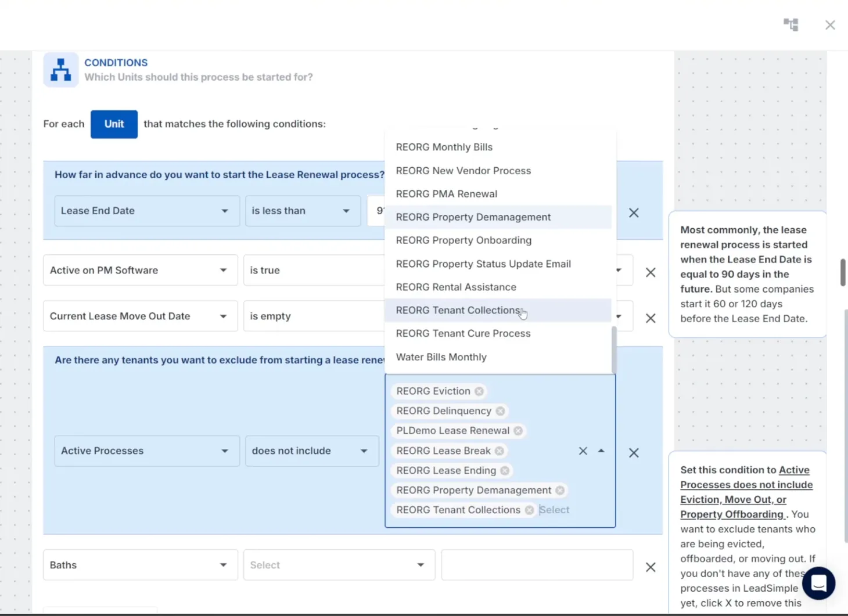Screen dimensions: 848x616
Task: Choose REORG Monthly Bills option
Action: point(498,147)
